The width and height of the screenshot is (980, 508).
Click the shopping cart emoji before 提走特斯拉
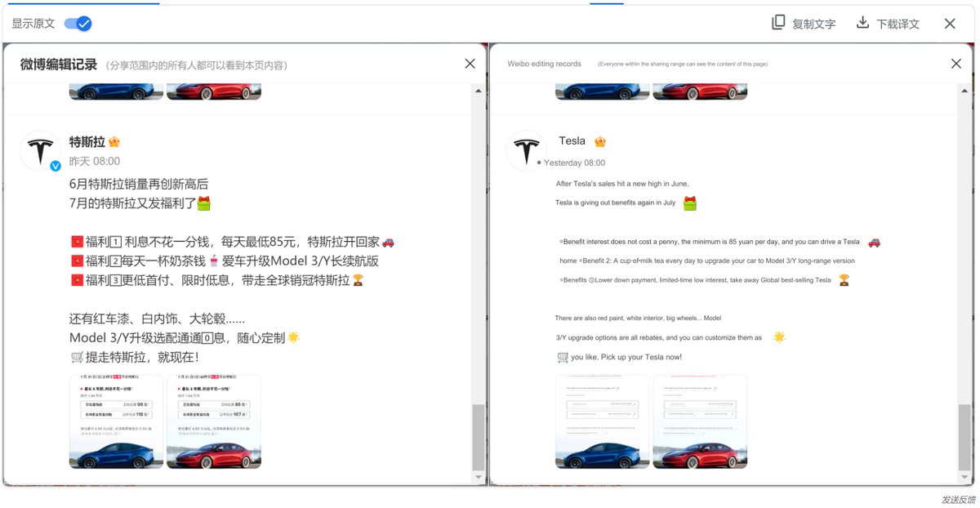[x=77, y=357]
